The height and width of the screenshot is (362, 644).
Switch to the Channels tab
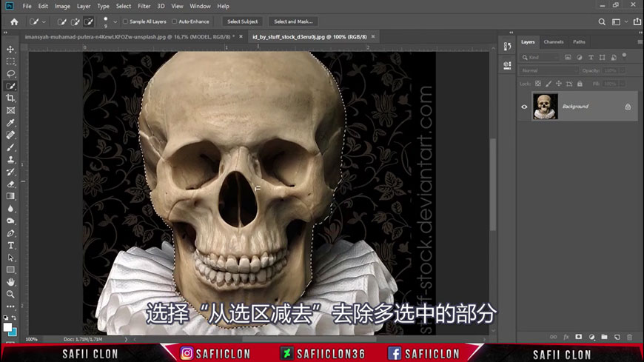(x=553, y=42)
